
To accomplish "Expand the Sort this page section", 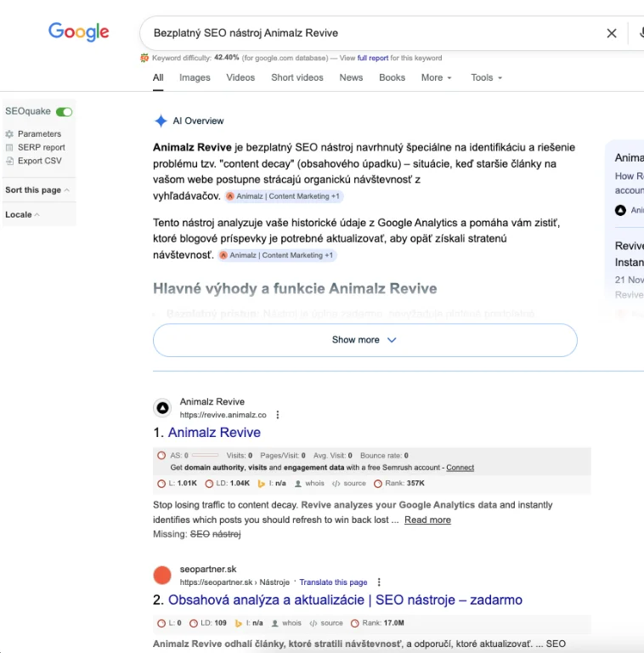I will tap(37, 190).
